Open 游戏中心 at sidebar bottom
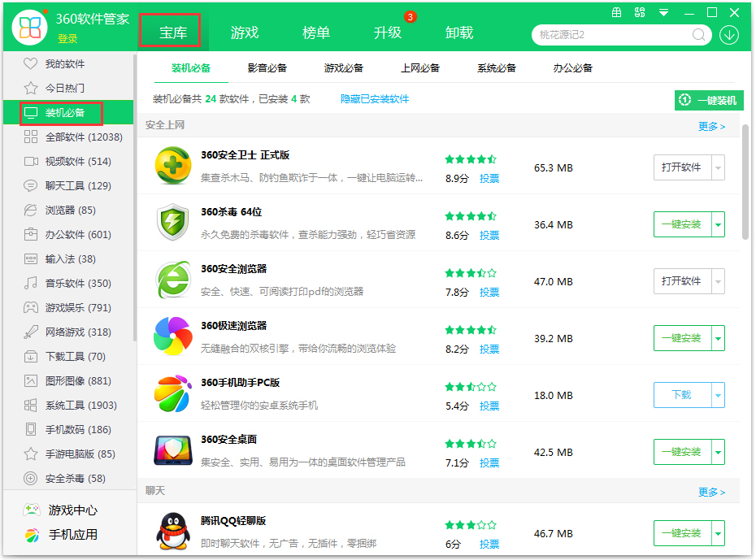Image resolution: width=756 pixels, height=560 pixels. (61, 510)
